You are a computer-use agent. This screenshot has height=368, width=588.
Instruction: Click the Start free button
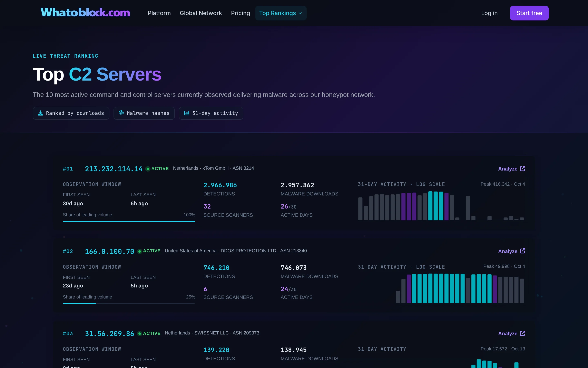tap(529, 13)
